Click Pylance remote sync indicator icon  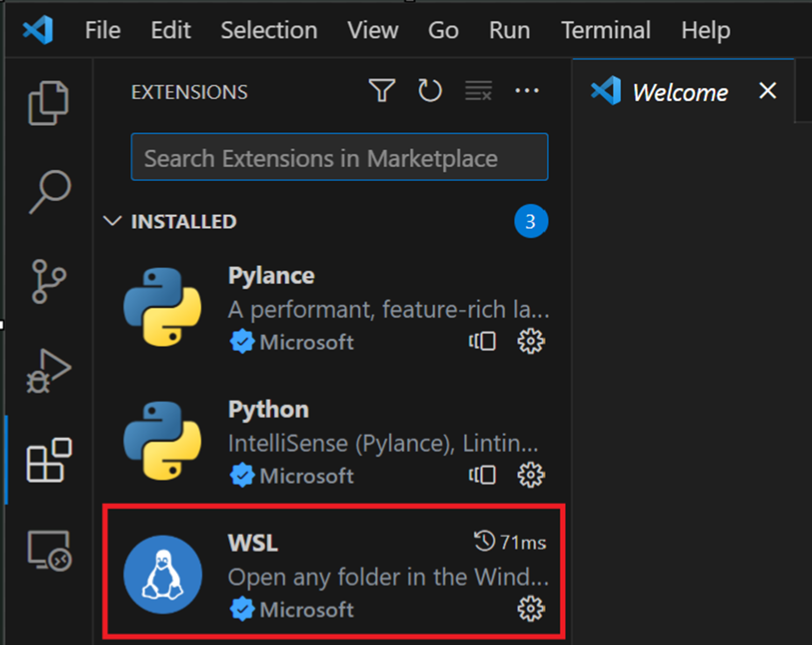[x=482, y=341]
